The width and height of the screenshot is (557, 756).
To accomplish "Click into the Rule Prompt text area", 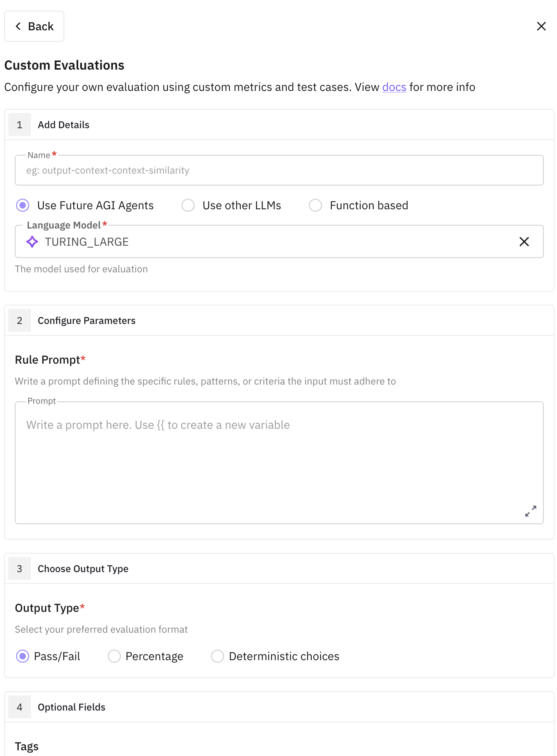I will click(x=278, y=463).
